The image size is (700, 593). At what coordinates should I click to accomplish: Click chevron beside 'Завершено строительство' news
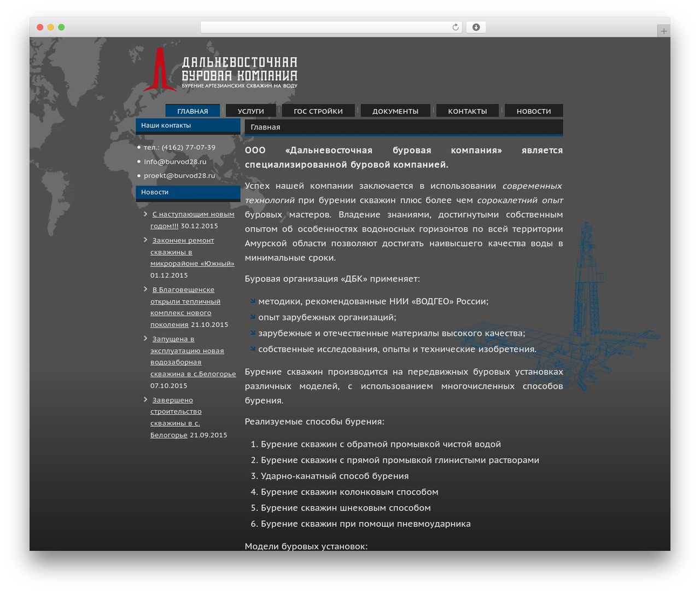[x=145, y=400]
